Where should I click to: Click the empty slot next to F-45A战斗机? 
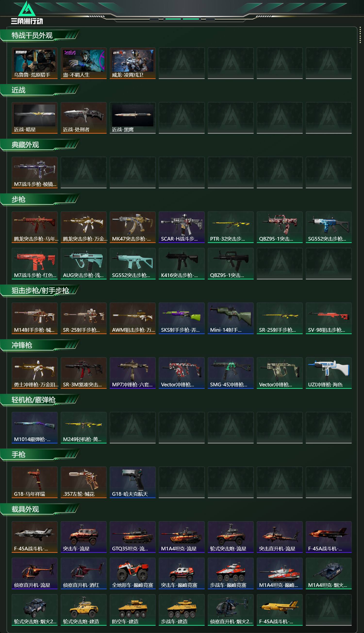[x=329, y=610]
